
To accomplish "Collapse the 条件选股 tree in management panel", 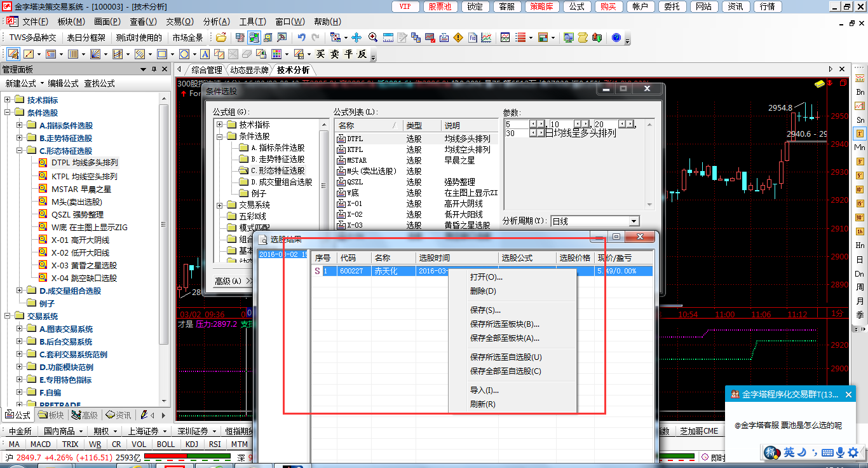I will (x=8, y=113).
